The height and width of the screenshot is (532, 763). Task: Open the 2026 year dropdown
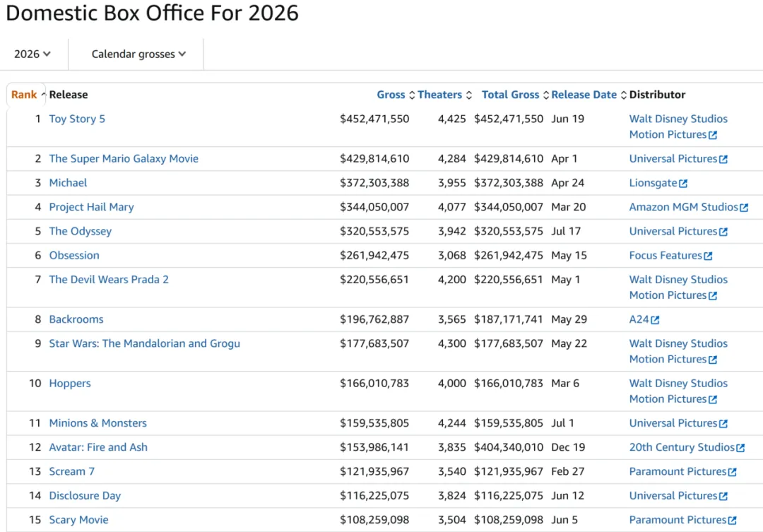pos(32,54)
